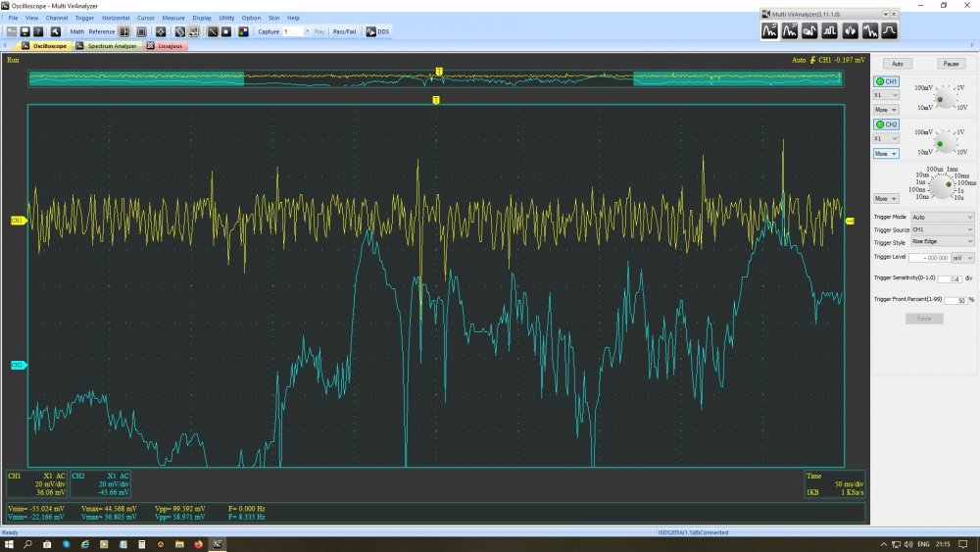Click the first waveform icon in Multi VirAnalyzer
This screenshot has width=980, height=552.
click(x=770, y=30)
